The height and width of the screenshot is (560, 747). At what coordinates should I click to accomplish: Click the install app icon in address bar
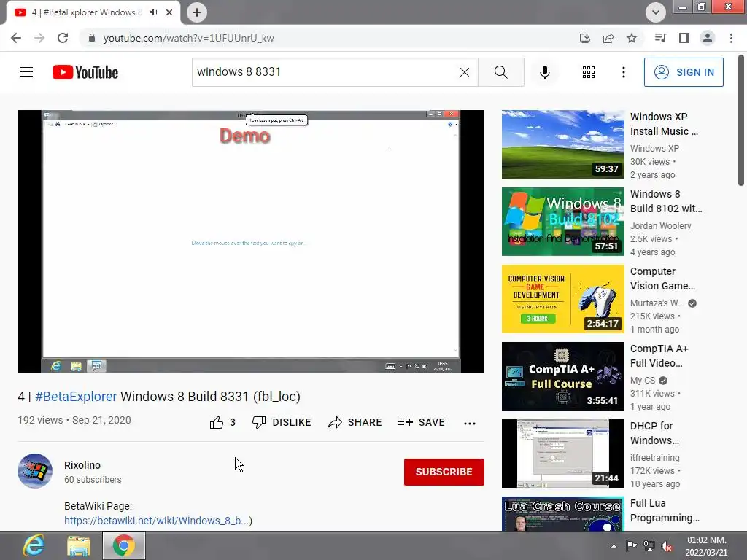[585, 38]
